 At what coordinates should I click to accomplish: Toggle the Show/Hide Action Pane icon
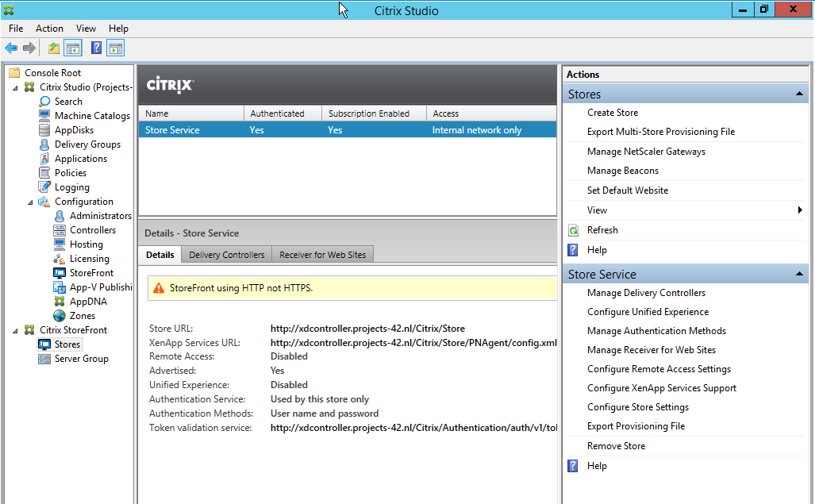115,48
